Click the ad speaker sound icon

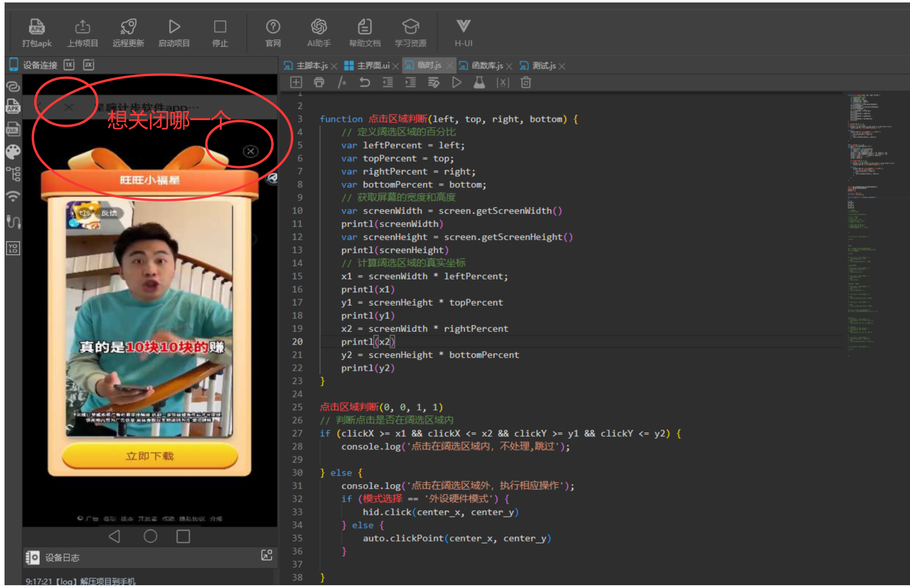pyautogui.click(x=85, y=213)
